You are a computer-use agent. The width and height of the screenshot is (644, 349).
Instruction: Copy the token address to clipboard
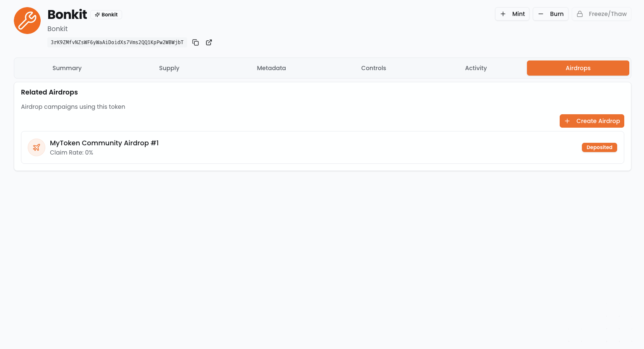(196, 42)
